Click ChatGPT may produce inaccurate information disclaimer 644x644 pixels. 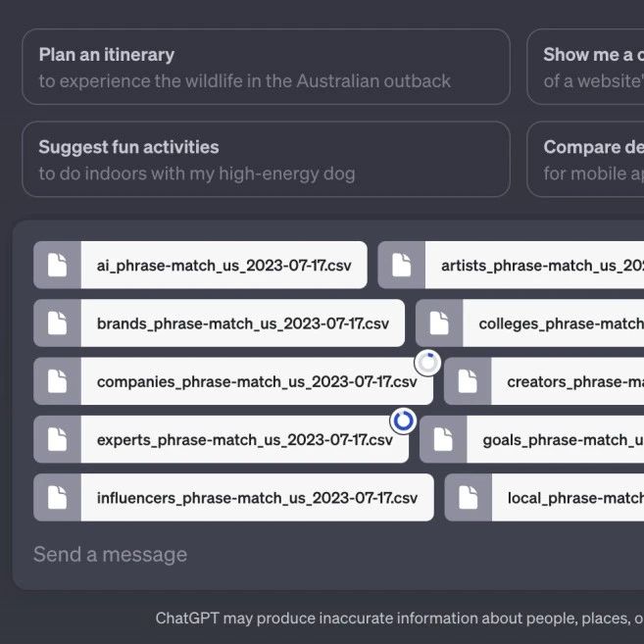(400, 619)
